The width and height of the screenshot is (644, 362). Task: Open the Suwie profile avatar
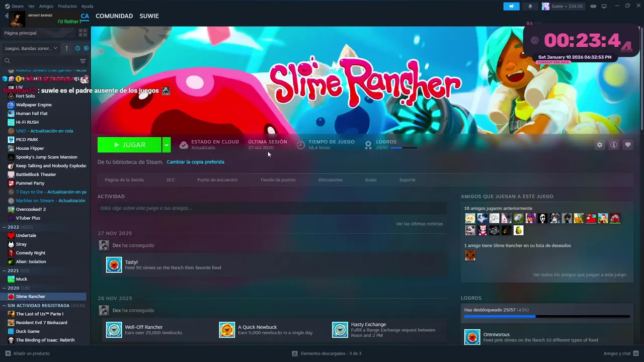tap(545, 6)
